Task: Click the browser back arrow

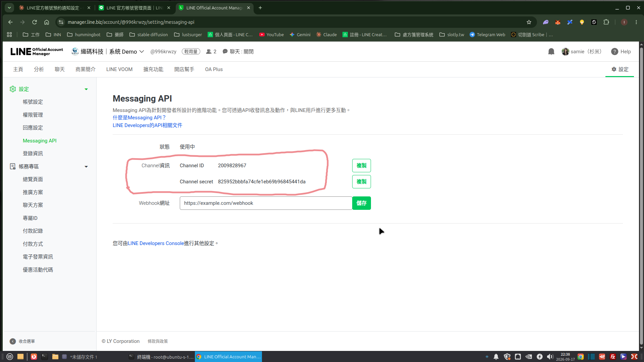Action: (x=10, y=22)
